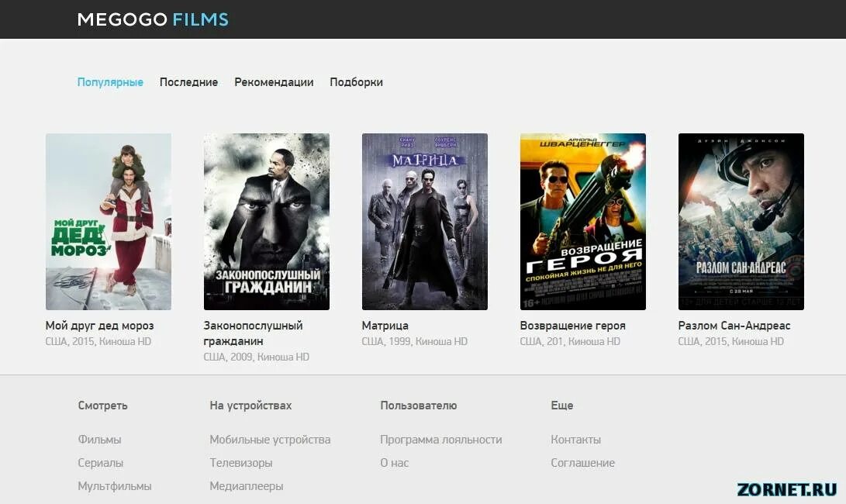Click the Мобильные устройства link

(x=270, y=439)
